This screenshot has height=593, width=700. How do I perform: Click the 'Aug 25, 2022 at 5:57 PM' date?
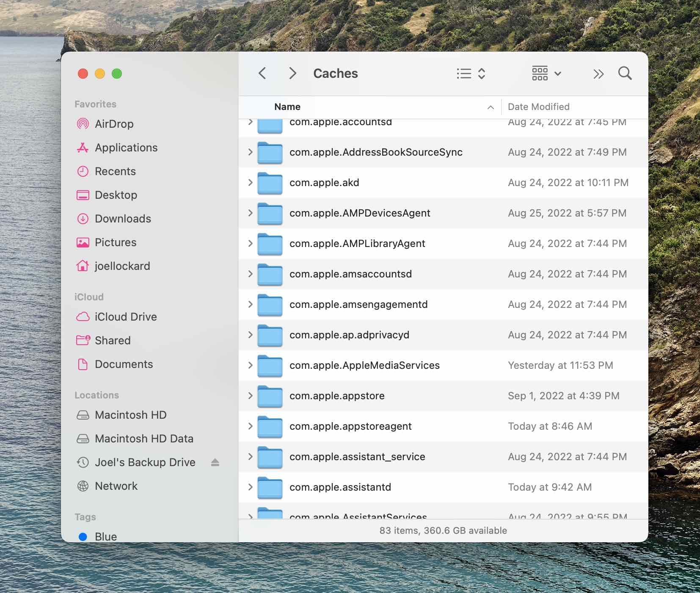click(x=567, y=213)
